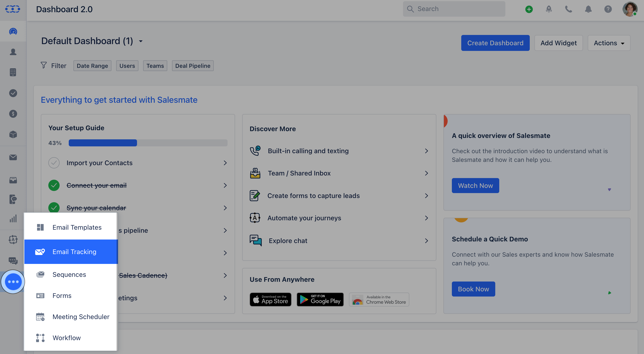Click into the Search field
Image resolution: width=644 pixels, height=354 pixels.
(x=454, y=9)
